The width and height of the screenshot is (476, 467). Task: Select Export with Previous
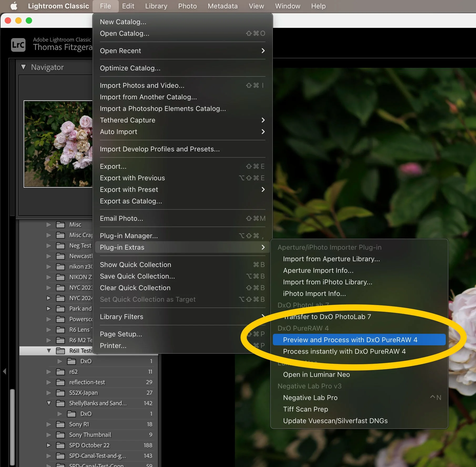[182, 178]
